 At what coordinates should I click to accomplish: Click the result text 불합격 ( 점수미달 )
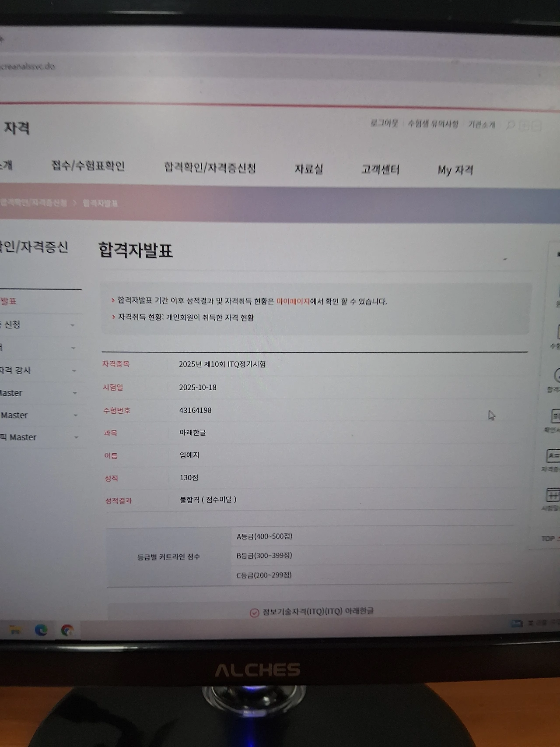(x=208, y=500)
